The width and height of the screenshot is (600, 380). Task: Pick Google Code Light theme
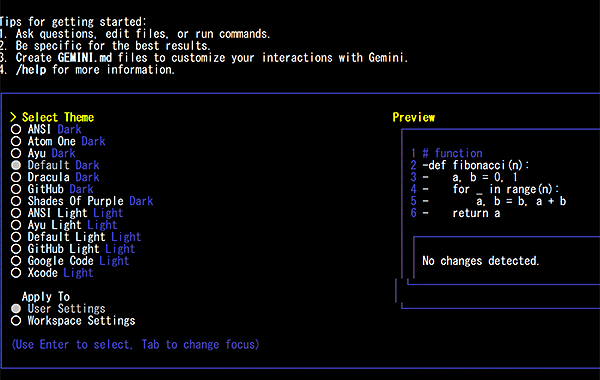(16, 261)
